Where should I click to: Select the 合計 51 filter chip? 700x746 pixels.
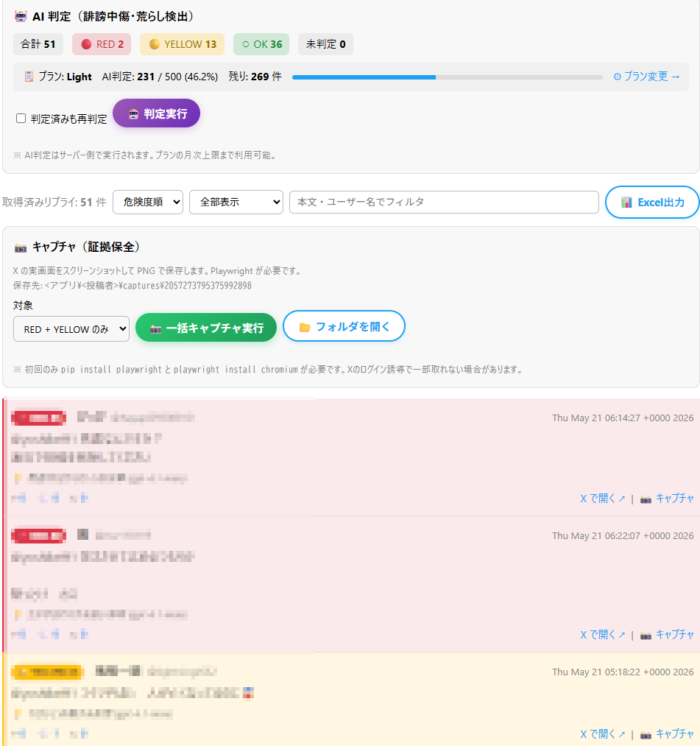[38, 44]
